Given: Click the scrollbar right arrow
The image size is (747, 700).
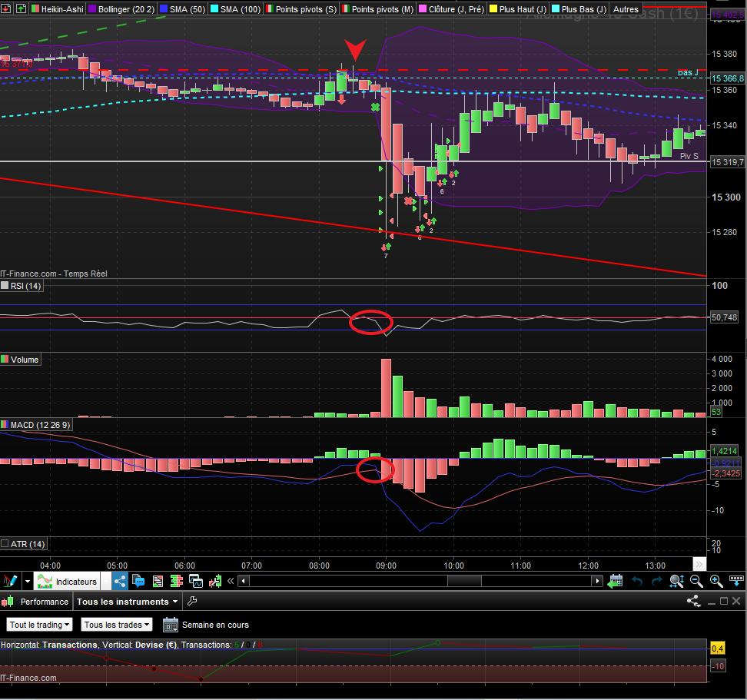Looking at the screenshot, I should [x=597, y=581].
